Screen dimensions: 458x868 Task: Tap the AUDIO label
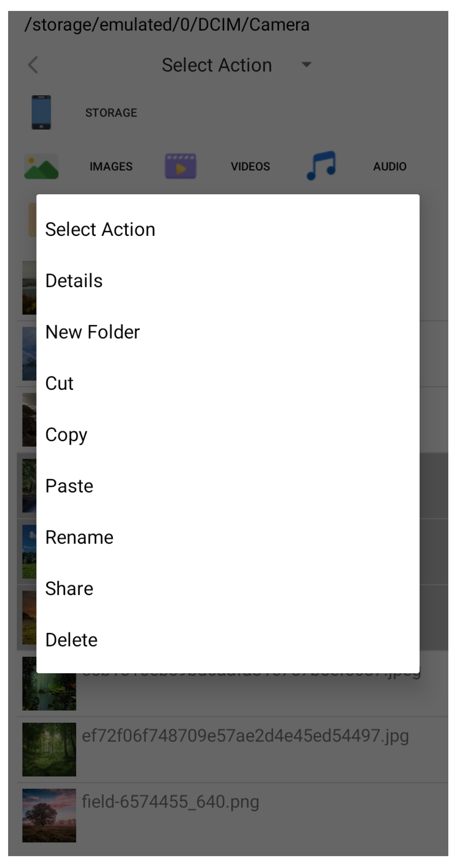pos(390,166)
